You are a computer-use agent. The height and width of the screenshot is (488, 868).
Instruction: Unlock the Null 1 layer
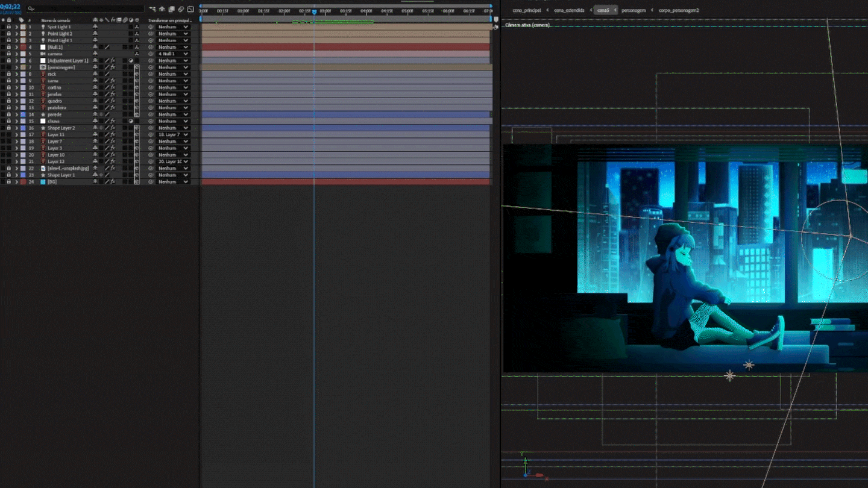pos(8,47)
